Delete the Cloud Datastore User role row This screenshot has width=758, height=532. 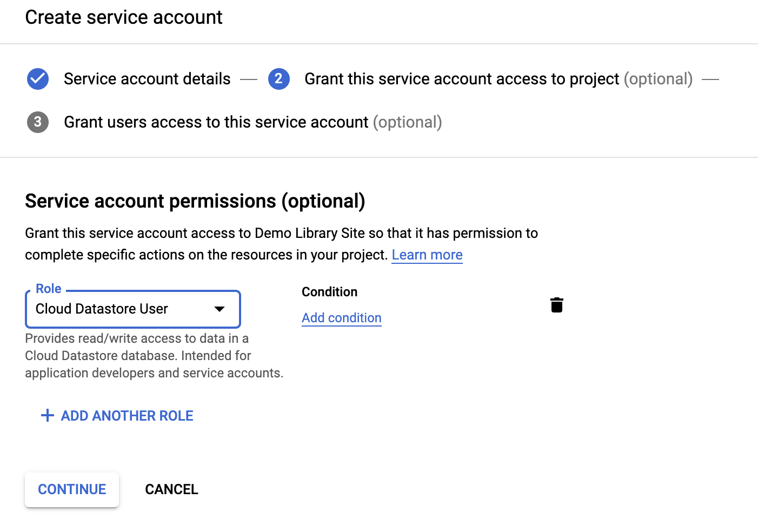tap(557, 305)
